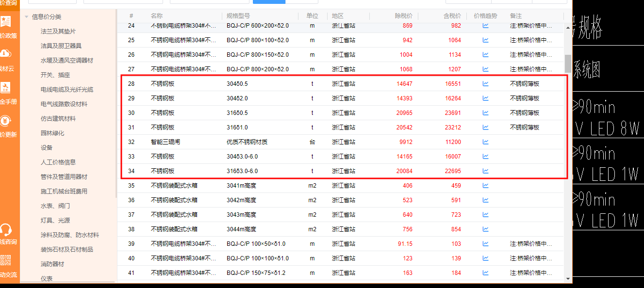The height and width of the screenshot is (288, 644).
Task: Select 园林绿化 category
Action: (52, 133)
